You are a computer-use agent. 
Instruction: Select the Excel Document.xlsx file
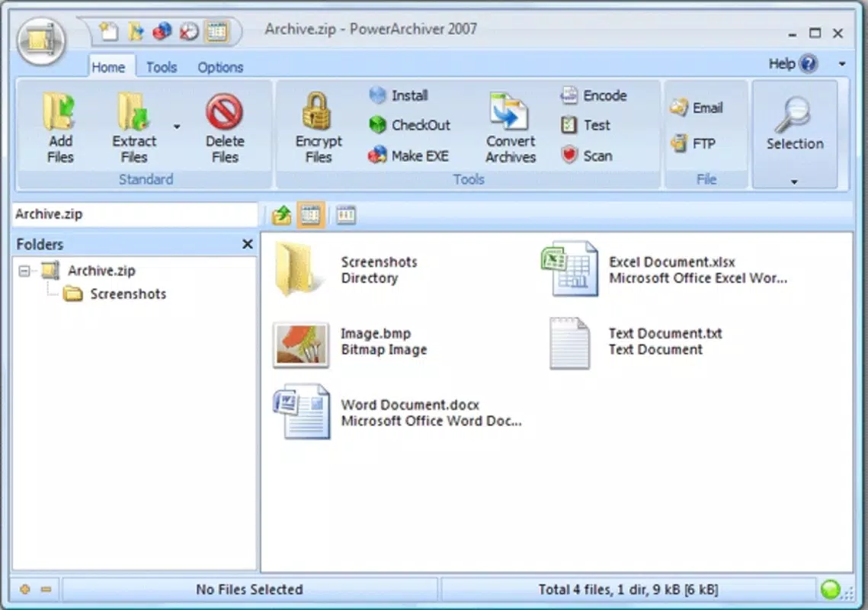click(665, 270)
